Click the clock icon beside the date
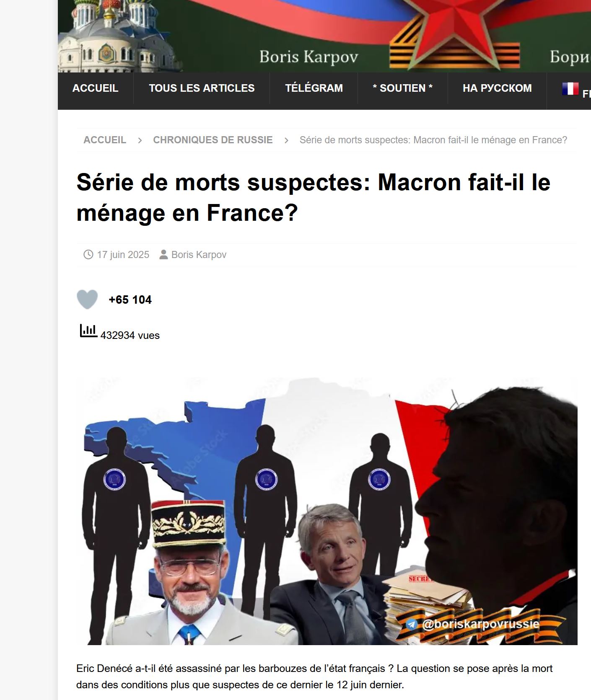 pos(88,255)
